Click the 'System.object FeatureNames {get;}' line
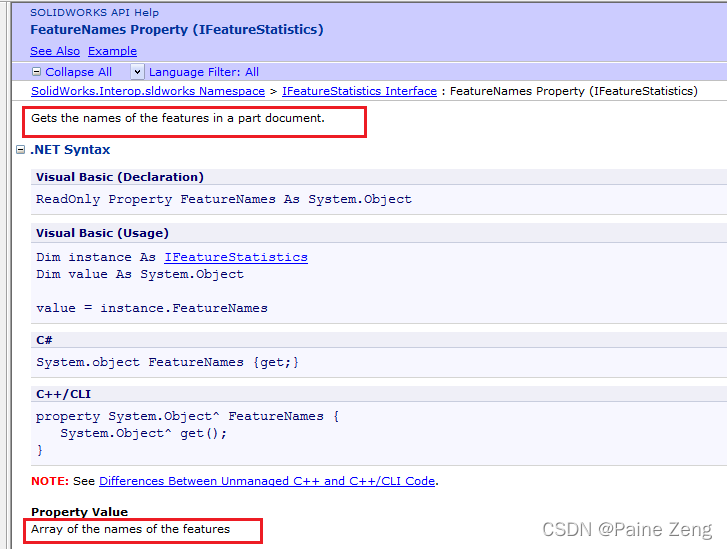The width and height of the screenshot is (727, 549). tap(167, 362)
